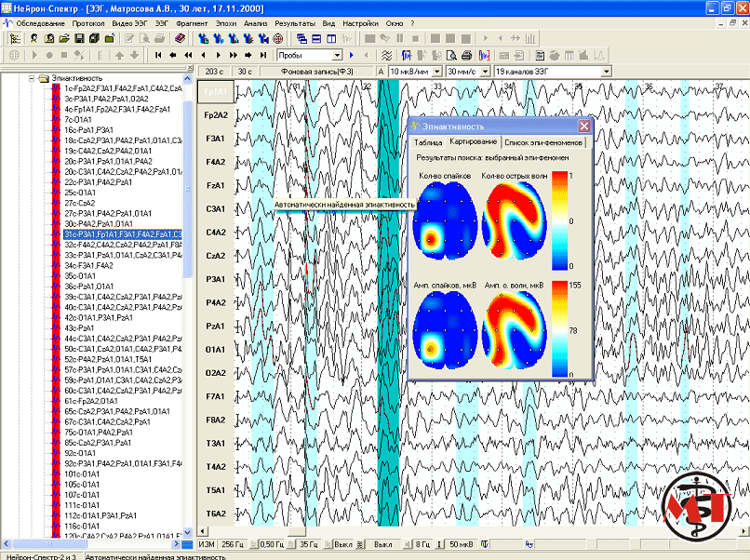Viewport: 750px width, 560px height.
Task: Click the C3A1 channel label
Action: pos(216,209)
